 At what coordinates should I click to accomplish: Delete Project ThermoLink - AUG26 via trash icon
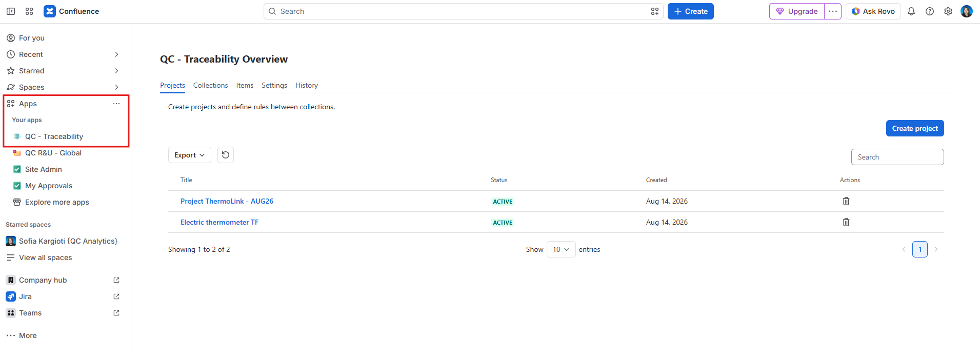click(x=846, y=201)
